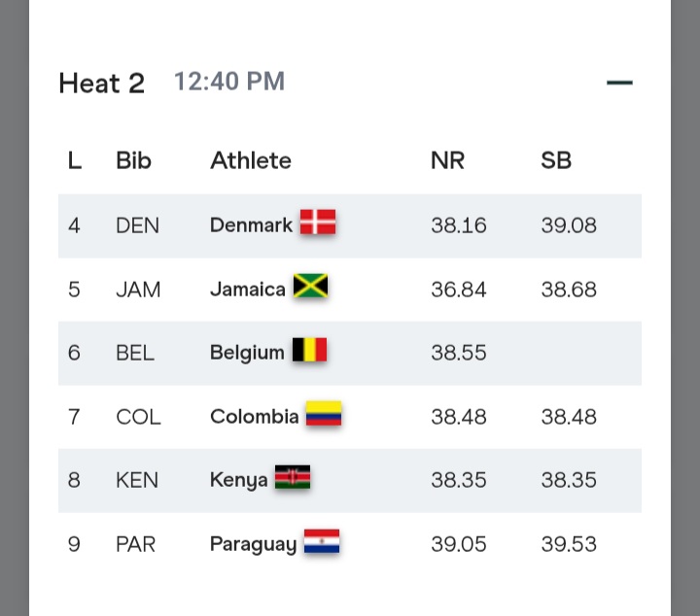This screenshot has height=616, width=700.
Task: Select the SB column header
Action: click(556, 160)
